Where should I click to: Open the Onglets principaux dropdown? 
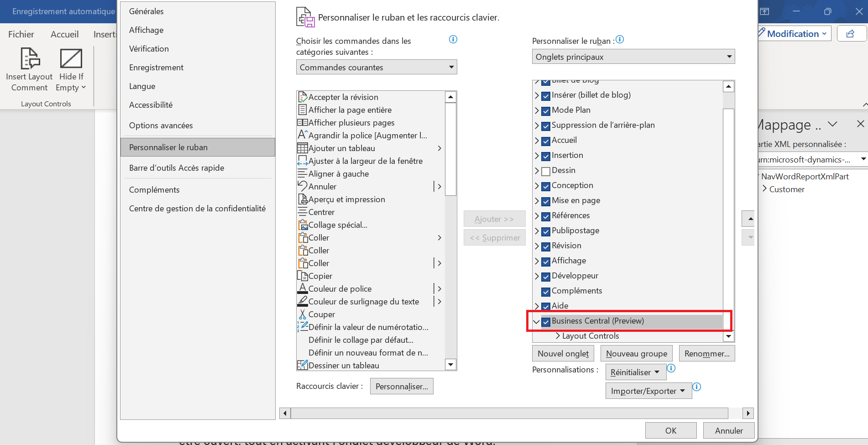[633, 57]
